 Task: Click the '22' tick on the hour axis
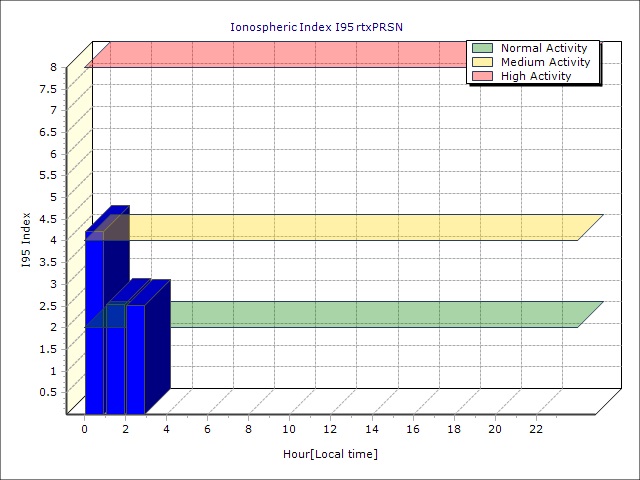click(x=536, y=429)
